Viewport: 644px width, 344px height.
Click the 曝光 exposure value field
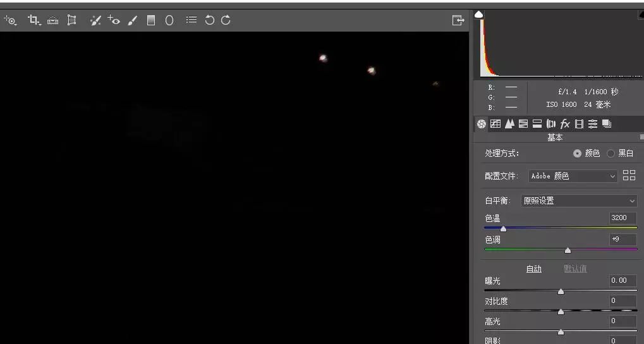click(623, 280)
